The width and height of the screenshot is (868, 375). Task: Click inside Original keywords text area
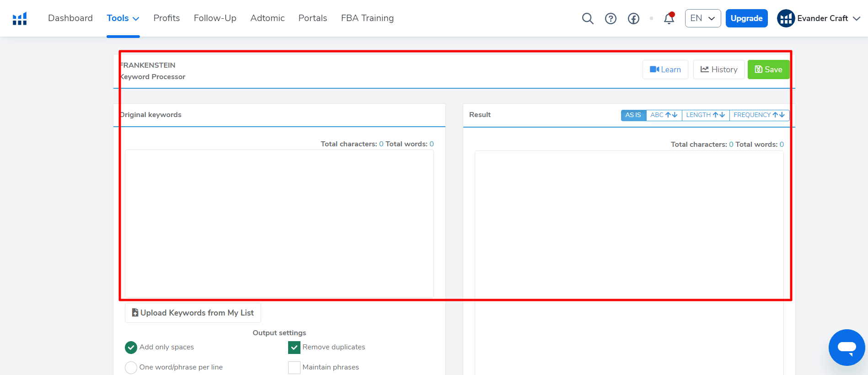(279, 224)
